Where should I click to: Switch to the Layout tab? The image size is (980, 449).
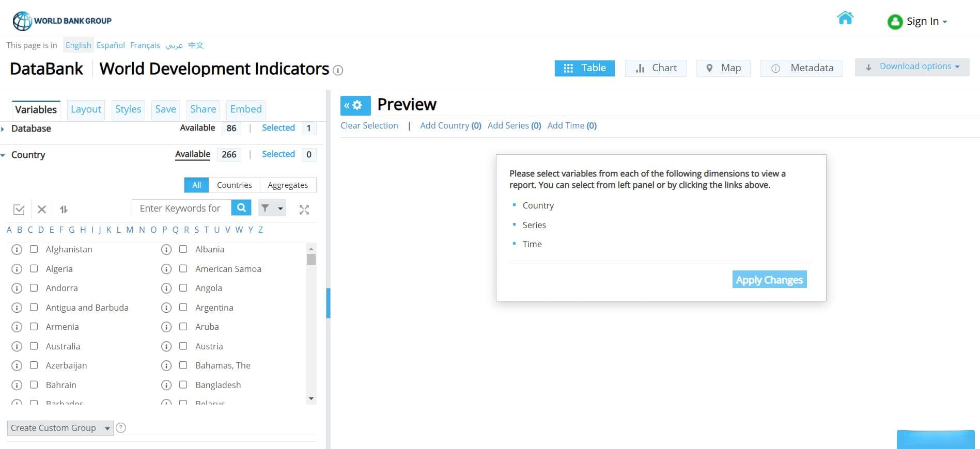click(86, 109)
